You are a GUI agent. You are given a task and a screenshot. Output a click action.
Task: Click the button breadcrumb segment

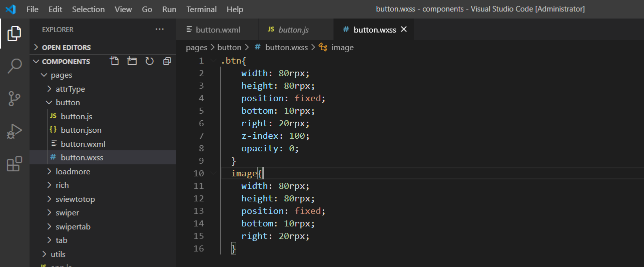click(x=229, y=47)
